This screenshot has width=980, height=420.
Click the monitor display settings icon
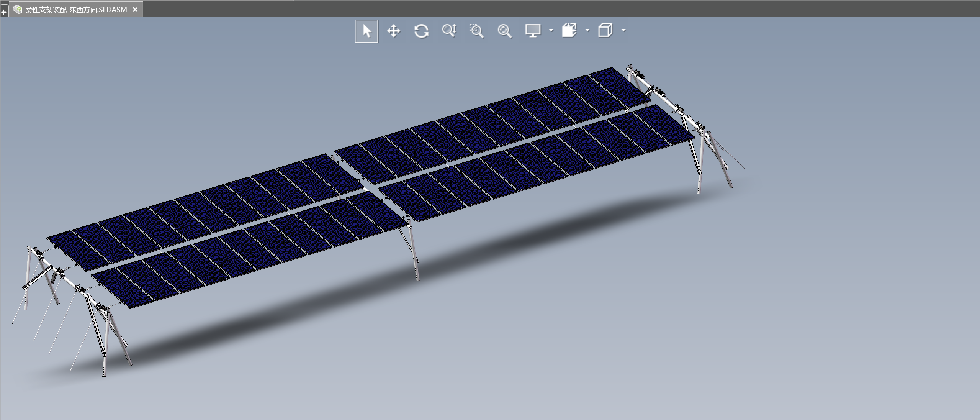tap(533, 31)
